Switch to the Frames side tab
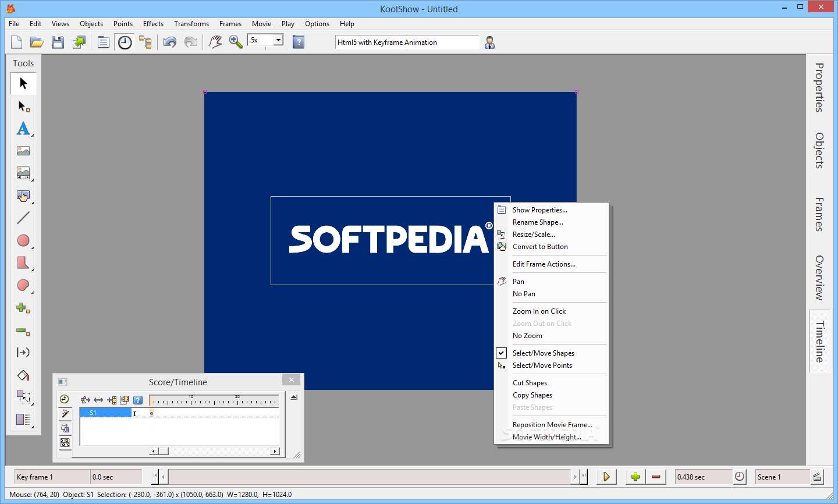The height and width of the screenshot is (504, 838). (819, 214)
